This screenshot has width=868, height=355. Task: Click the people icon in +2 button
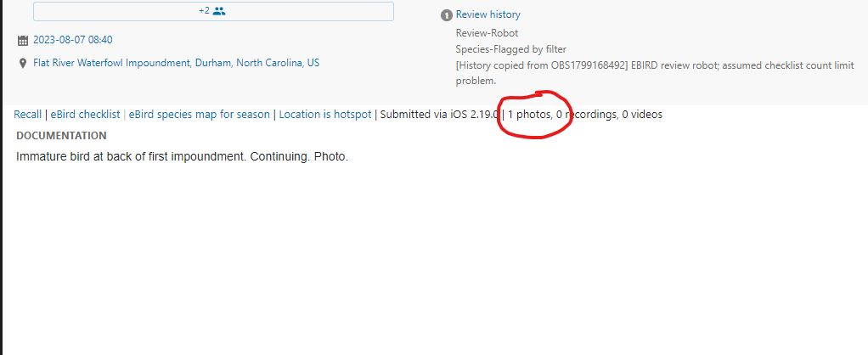point(219,10)
